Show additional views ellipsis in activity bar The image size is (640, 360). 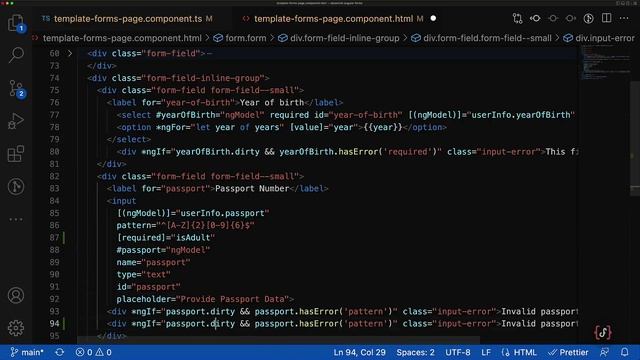[16, 219]
